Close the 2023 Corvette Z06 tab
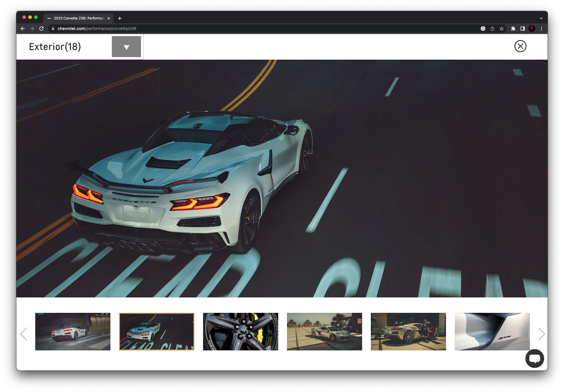564x392 pixels. [x=109, y=18]
